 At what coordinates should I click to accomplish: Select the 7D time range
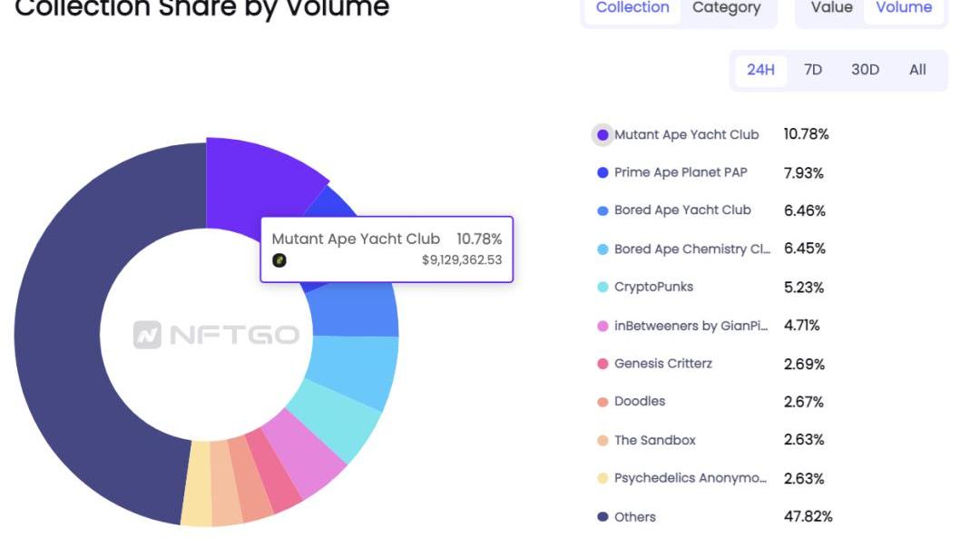[813, 70]
